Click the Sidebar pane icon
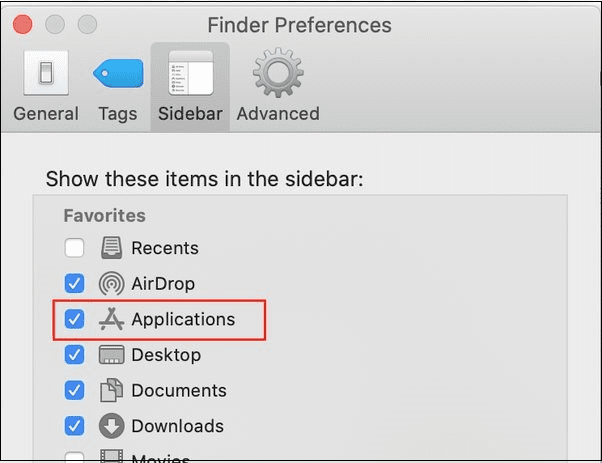This screenshot has height=463, width=602. 190,73
